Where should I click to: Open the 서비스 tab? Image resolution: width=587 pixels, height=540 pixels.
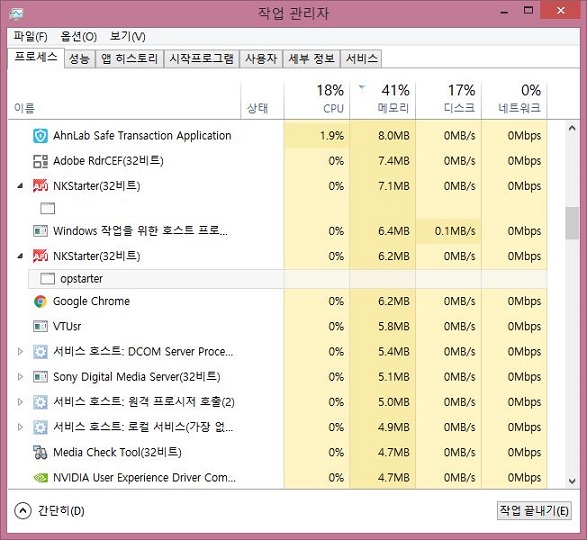(x=361, y=59)
